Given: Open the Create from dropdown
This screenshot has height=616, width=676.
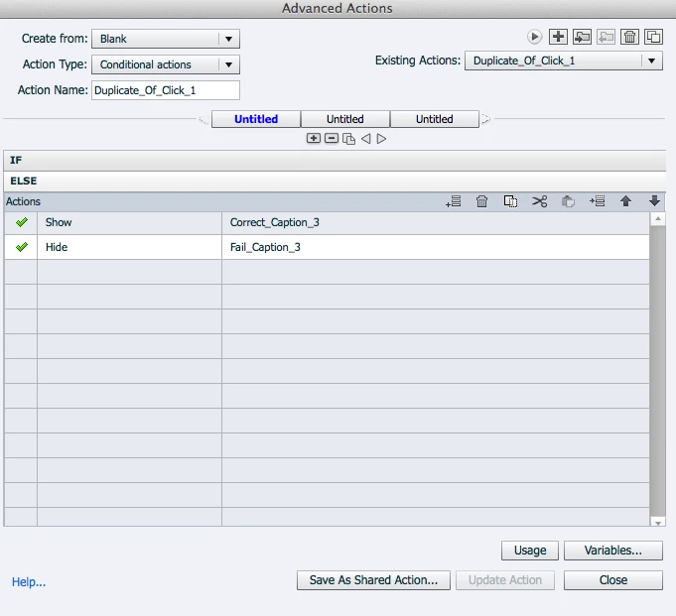Looking at the screenshot, I should [x=166, y=39].
